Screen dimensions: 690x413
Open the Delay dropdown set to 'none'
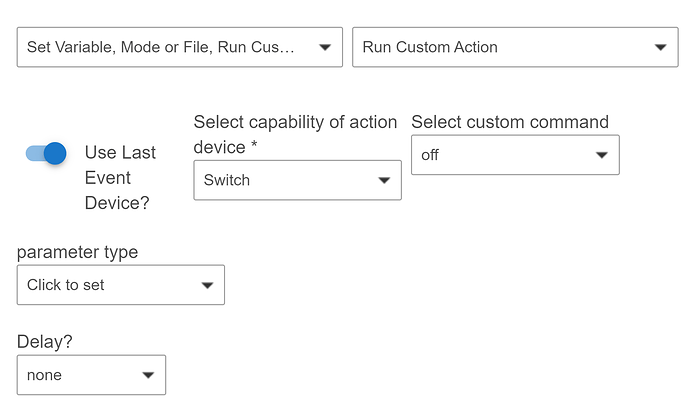(91, 375)
